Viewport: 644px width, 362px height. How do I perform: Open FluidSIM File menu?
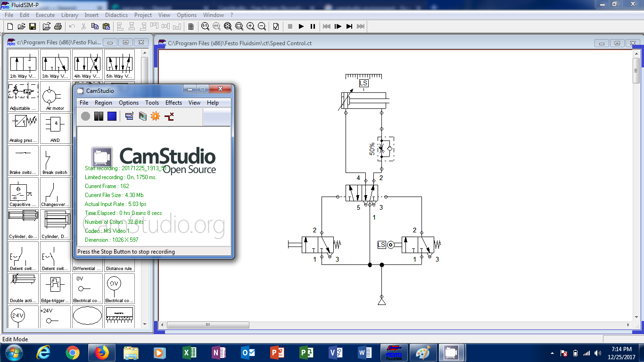pos(9,15)
